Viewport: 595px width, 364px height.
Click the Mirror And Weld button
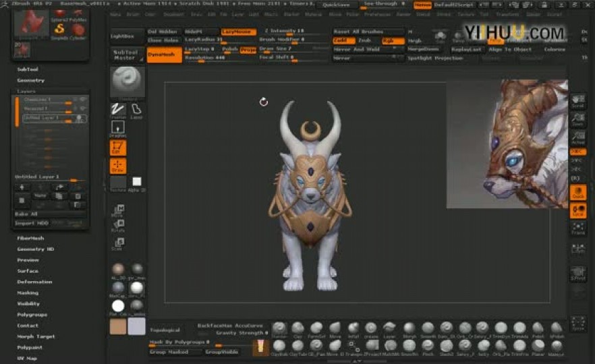click(368, 50)
